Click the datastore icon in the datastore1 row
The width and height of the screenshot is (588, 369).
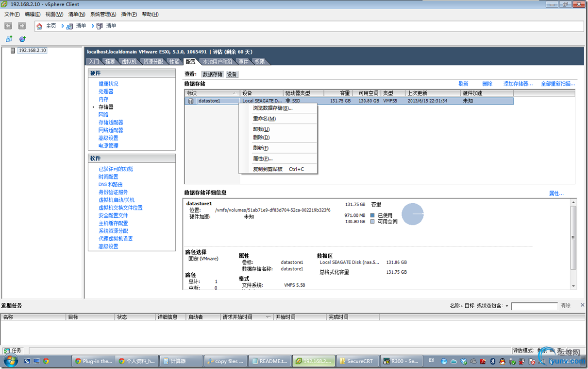point(190,101)
